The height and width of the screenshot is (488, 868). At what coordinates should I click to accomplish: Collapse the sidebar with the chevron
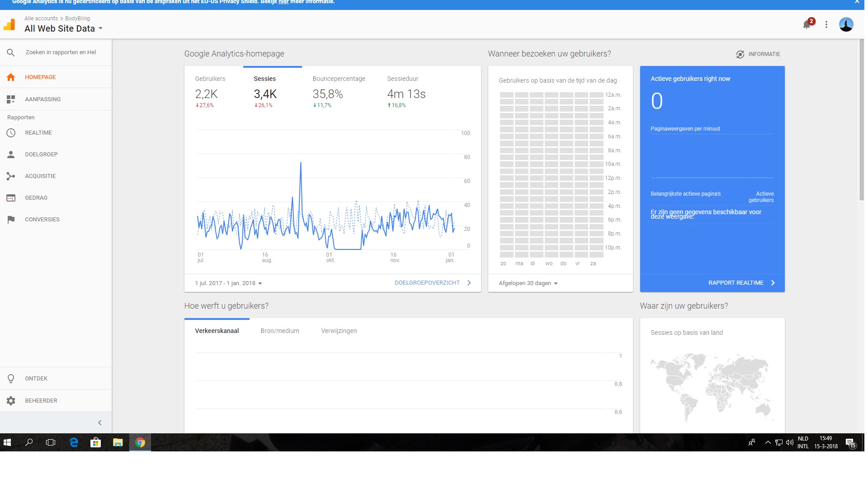click(x=99, y=423)
